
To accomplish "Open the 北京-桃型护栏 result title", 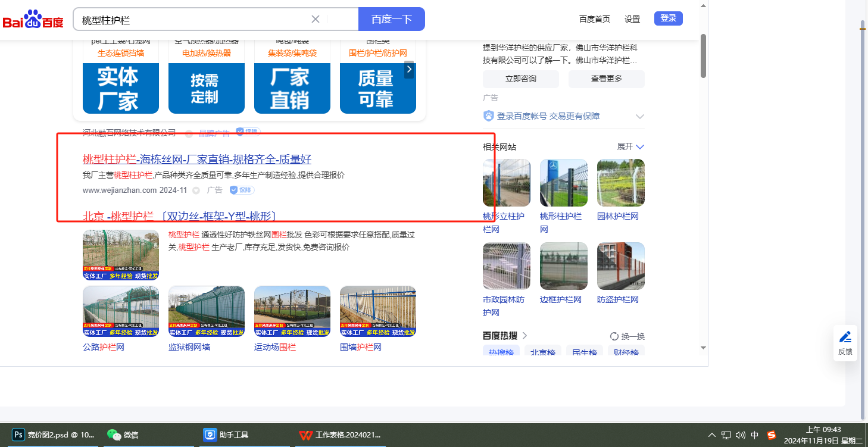I will [x=179, y=216].
